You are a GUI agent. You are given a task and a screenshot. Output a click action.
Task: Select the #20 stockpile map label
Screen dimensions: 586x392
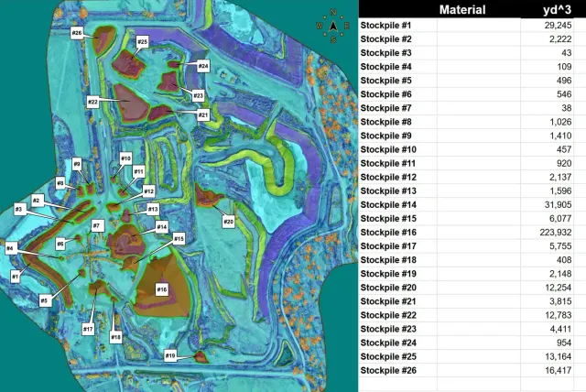point(228,222)
